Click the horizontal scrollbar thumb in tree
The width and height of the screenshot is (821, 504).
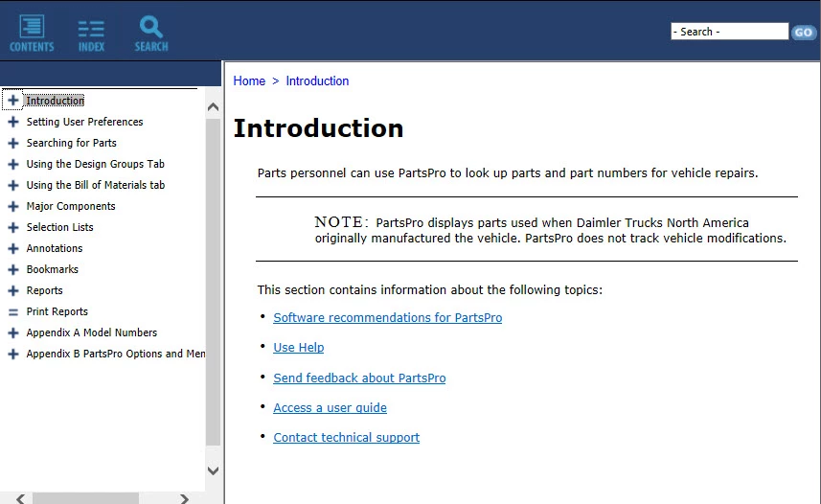[86, 498]
